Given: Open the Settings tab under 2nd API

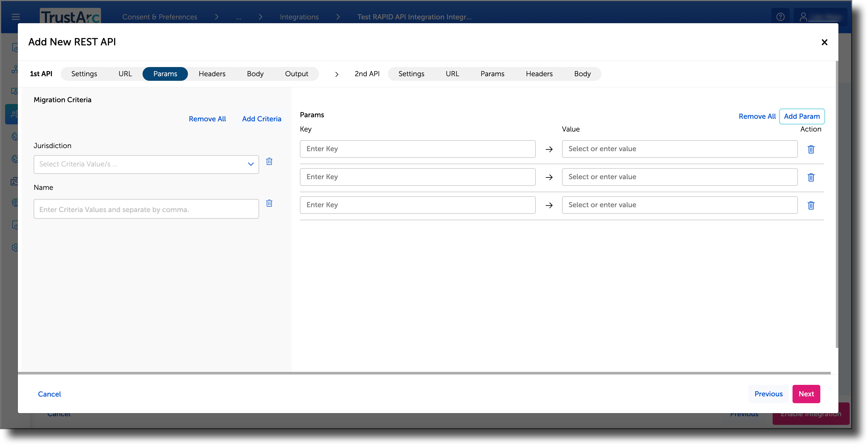Looking at the screenshot, I should click(411, 74).
